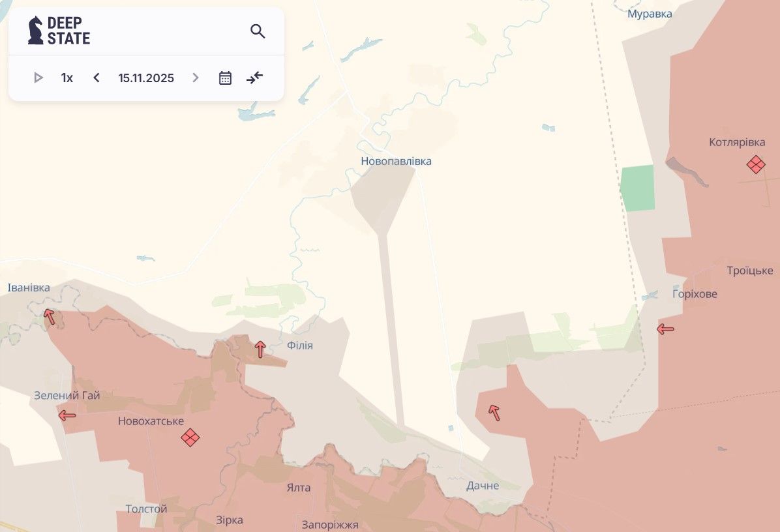Click unit marker near Новохатське
The image size is (780, 532).
(x=190, y=437)
